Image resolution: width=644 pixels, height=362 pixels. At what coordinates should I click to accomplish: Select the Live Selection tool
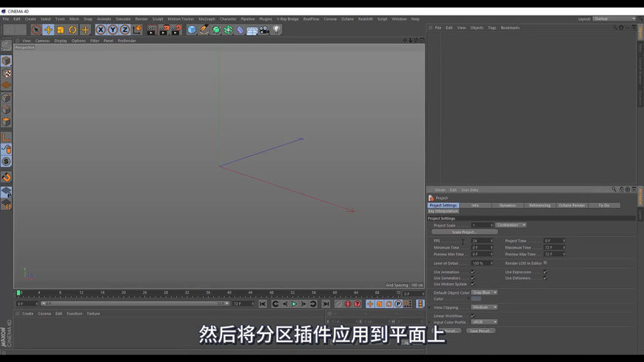36,30
